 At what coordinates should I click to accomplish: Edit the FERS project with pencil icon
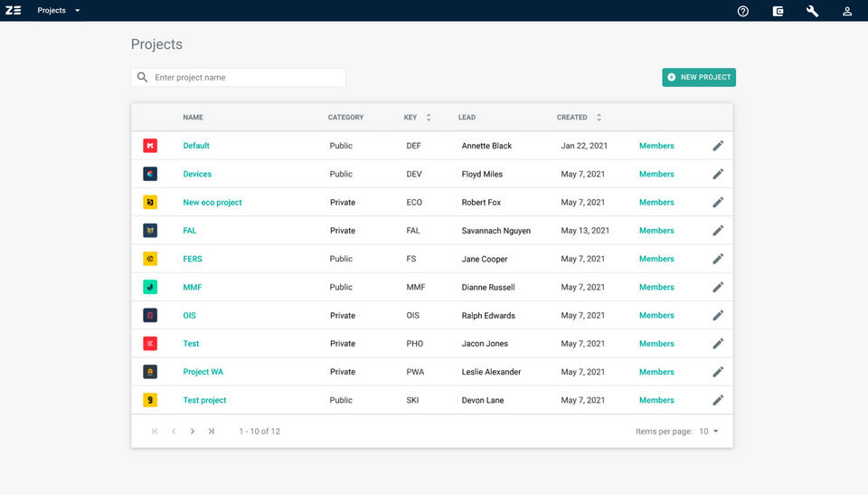[x=718, y=259]
